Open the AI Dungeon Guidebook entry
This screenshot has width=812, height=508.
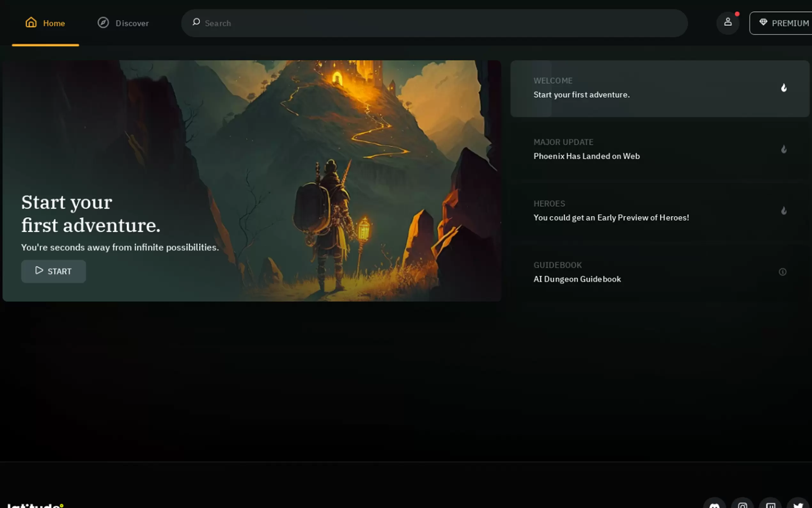click(x=577, y=279)
